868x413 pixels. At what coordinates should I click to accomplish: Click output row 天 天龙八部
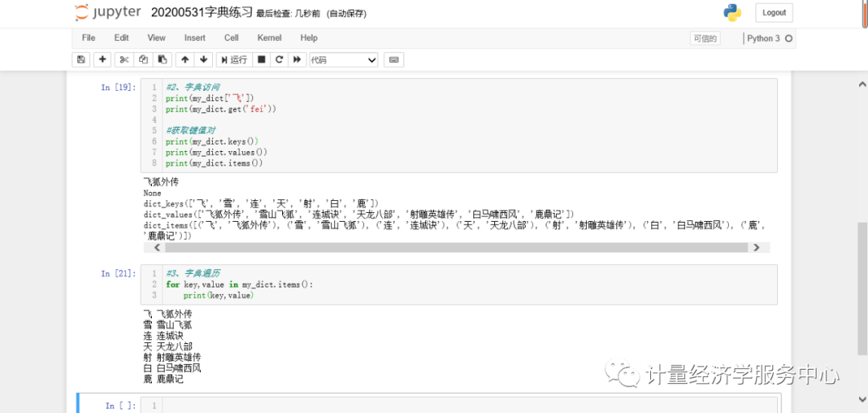point(168,346)
